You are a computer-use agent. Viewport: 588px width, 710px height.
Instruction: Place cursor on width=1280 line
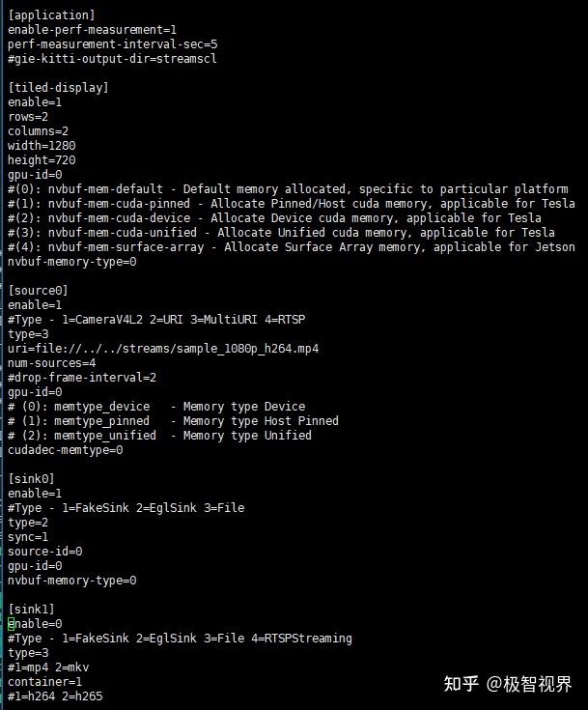coord(42,146)
